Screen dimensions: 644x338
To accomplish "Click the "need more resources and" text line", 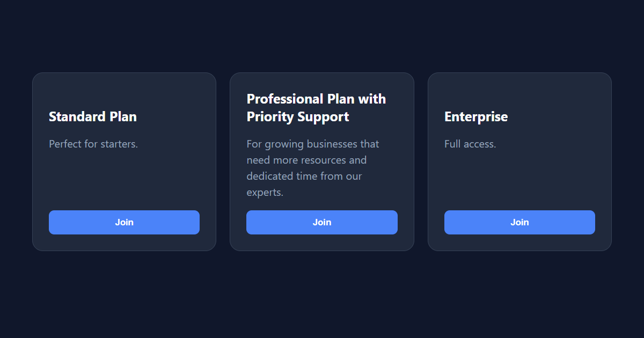I will (306, 160).
